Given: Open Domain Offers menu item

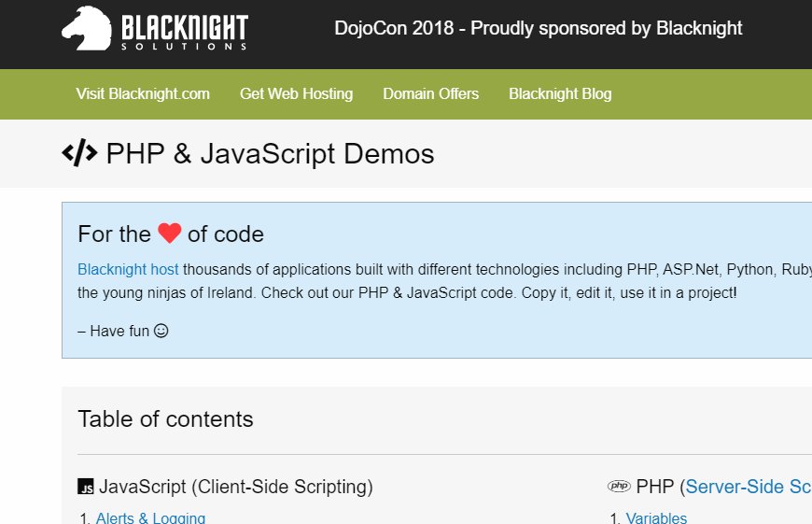Looking at the screenshot, I should point(431,93).
